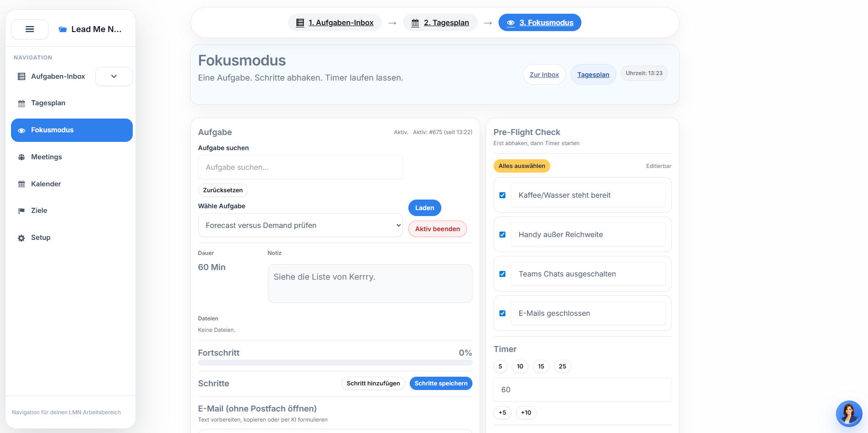
Task: Go to step 1. Aufgaben-Inbox tab
Action: (x=335, y=22)
